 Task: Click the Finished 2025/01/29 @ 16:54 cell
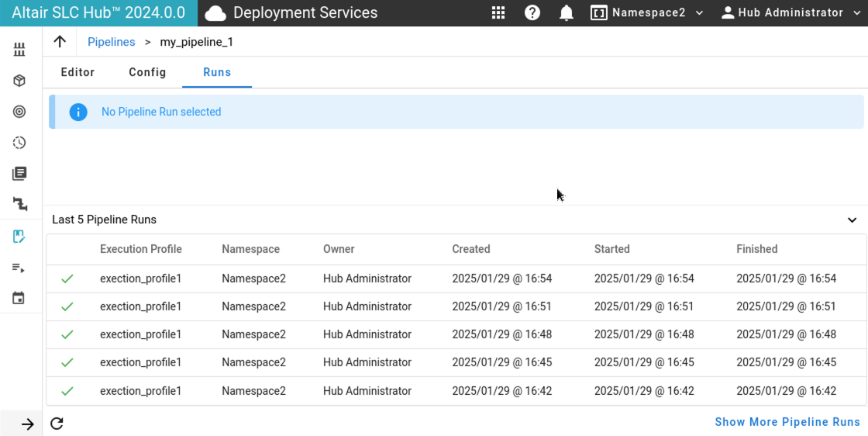786,279
